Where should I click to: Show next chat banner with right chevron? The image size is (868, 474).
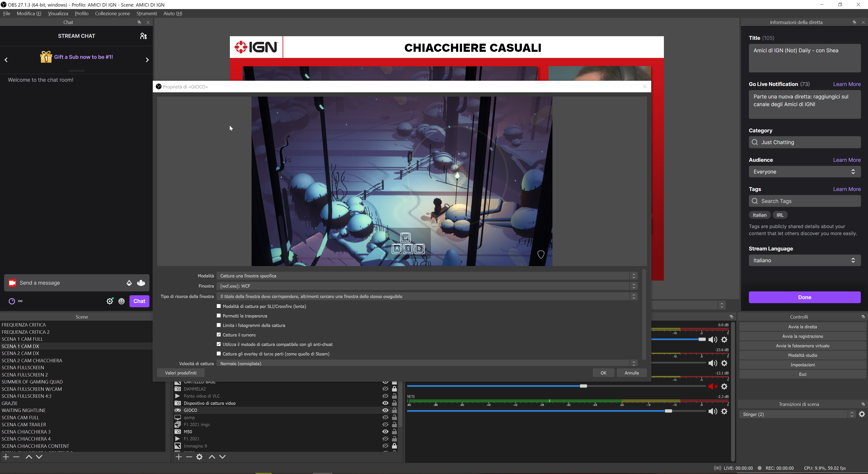point(147,60)
